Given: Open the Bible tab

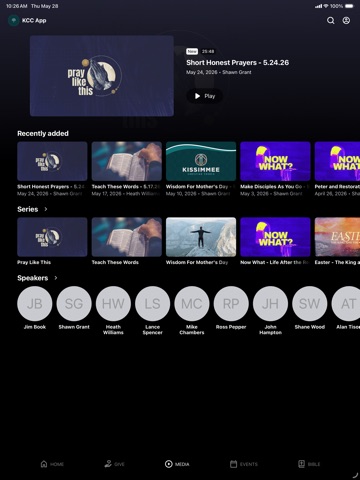Looking at the screenshot, I should click(309, 464).
